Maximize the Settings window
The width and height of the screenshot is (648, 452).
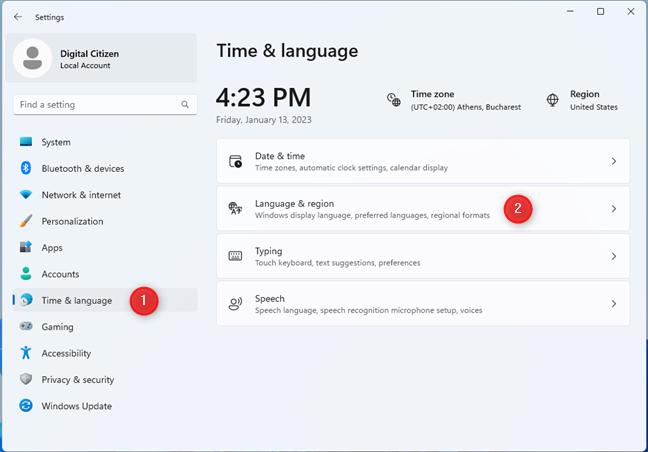tap(600, 12)
